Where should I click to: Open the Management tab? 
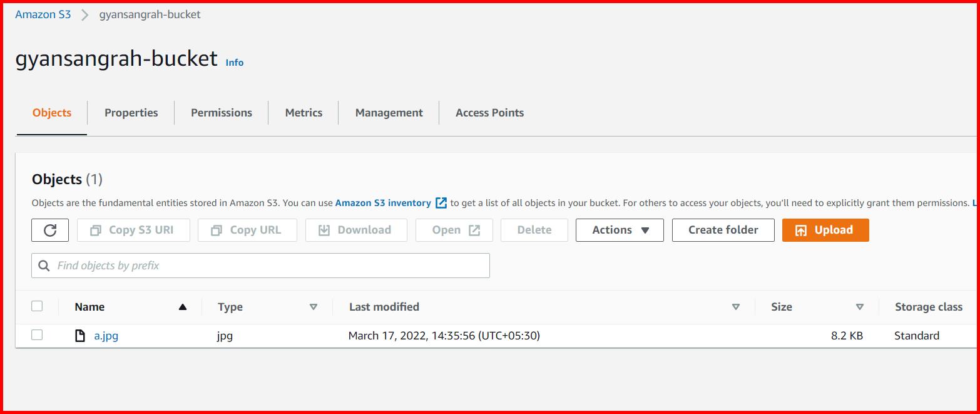388,113
